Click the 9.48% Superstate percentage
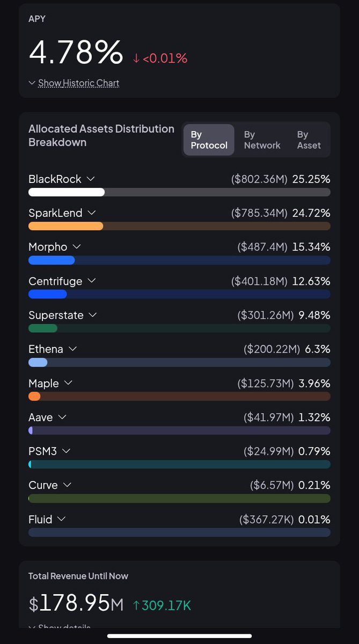The width and height of the screenshot is (359, 644). tap(314, 315)
